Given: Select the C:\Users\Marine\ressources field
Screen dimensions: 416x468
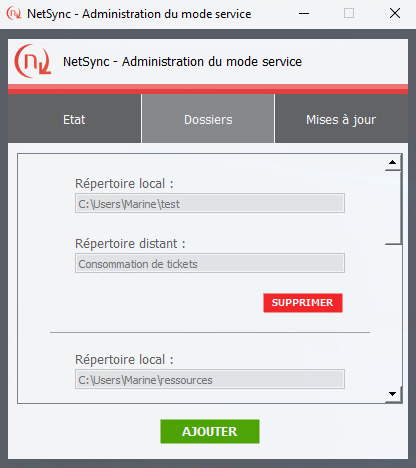Looking at the screenshot, I should 210,379.
